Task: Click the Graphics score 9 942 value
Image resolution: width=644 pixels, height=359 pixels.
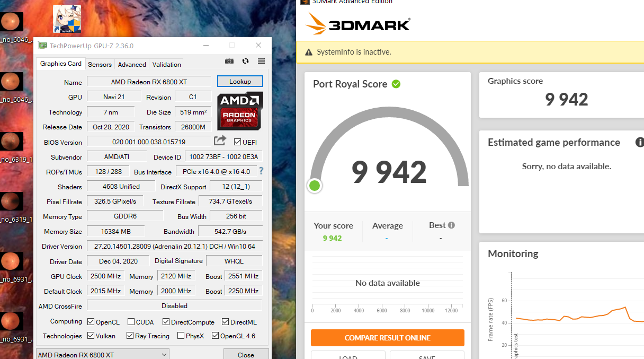Action: pyautogui.click(x=566, y=99)
